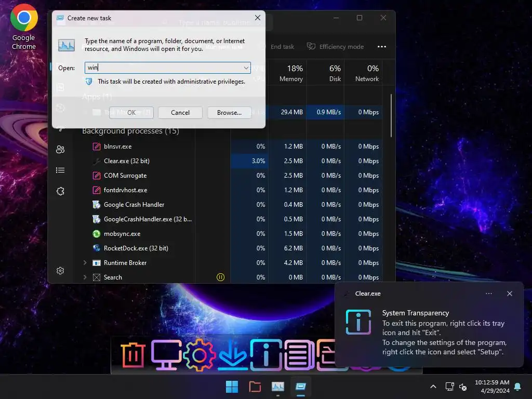Open the dropdown arrow of the Open field
The width and height of the screenshot is (532, 399).
(246, 68)
